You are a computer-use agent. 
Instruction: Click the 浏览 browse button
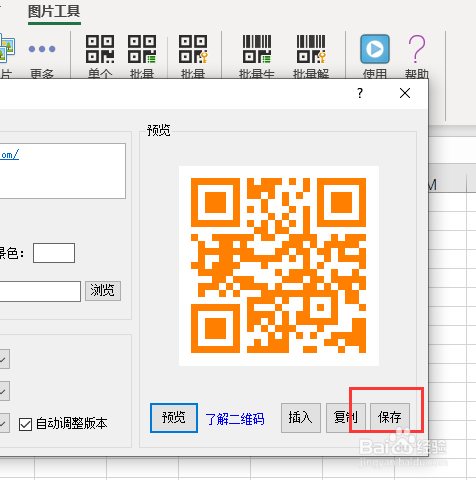[103, 291]
